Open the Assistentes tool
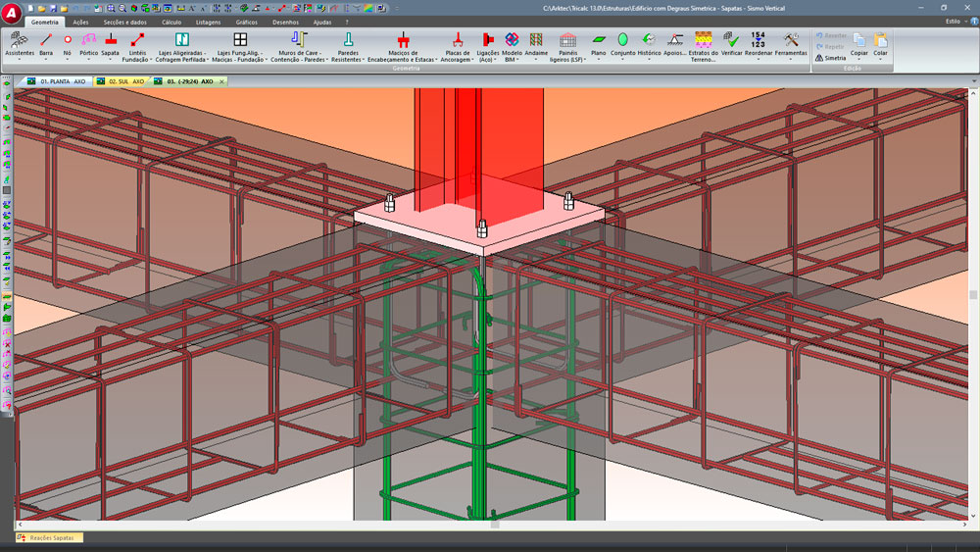Image resolution: width=980 pixels, height=552 pixels. click(20, 45)
